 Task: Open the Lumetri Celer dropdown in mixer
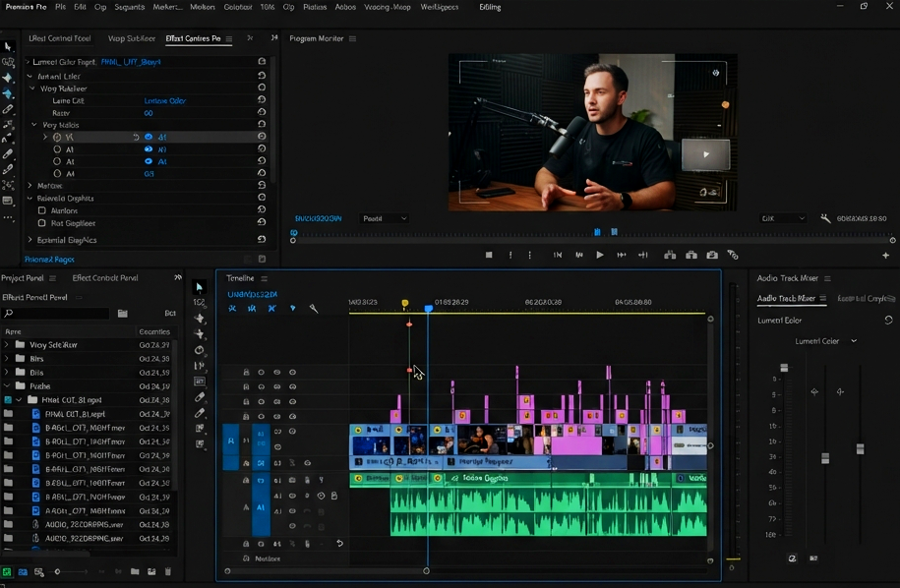click(825, 341)
